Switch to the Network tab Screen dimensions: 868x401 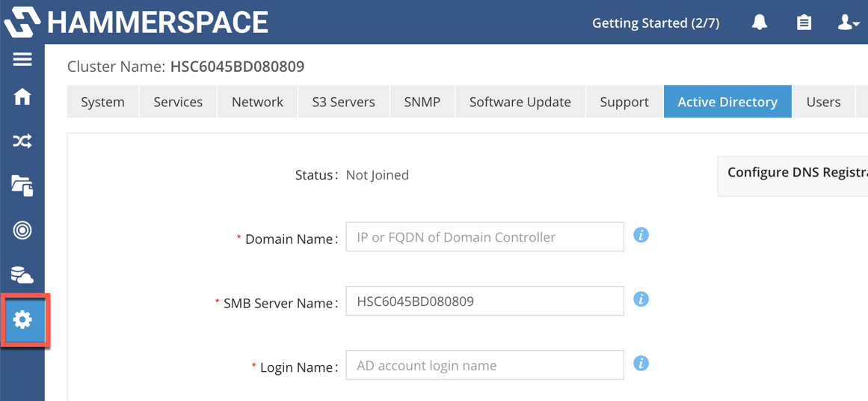coord(257,102)
